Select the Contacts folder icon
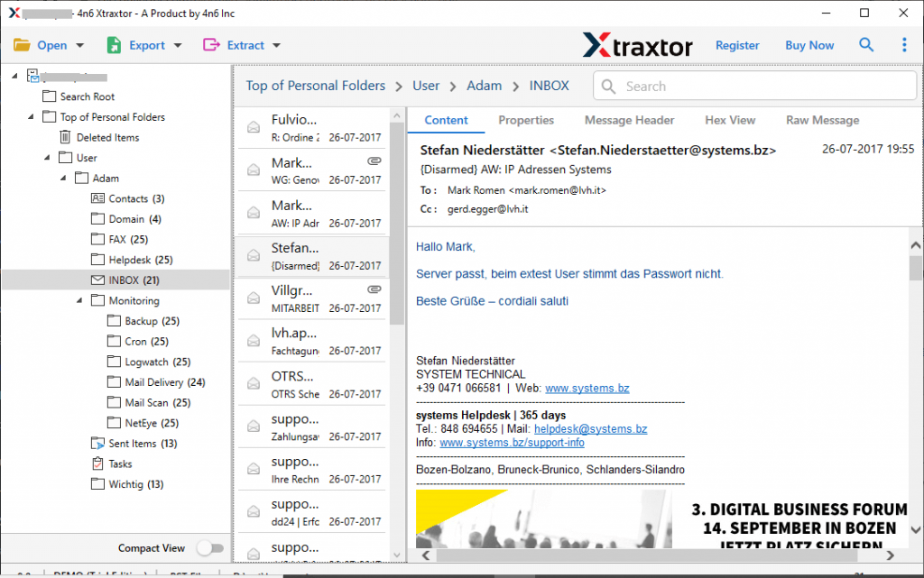 99,198
